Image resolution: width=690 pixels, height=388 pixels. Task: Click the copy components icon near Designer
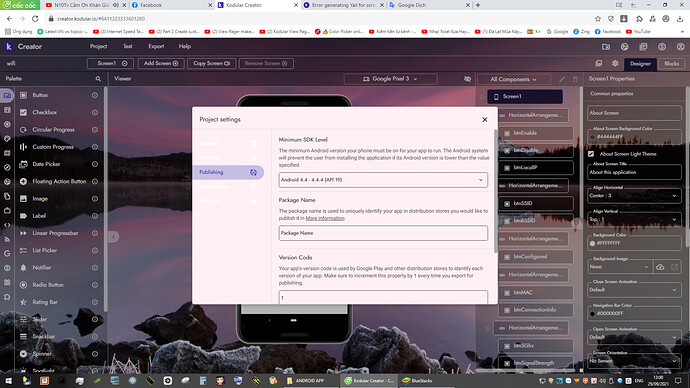pos(598,63)
